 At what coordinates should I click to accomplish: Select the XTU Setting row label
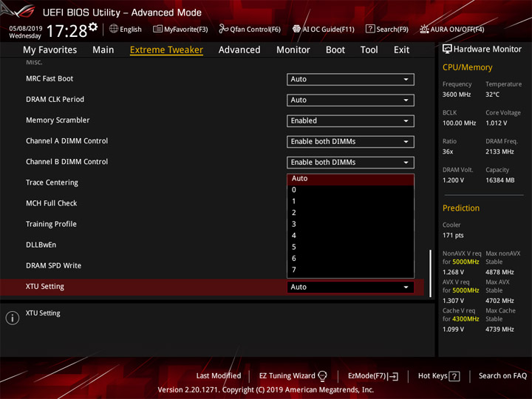point(45,287)
